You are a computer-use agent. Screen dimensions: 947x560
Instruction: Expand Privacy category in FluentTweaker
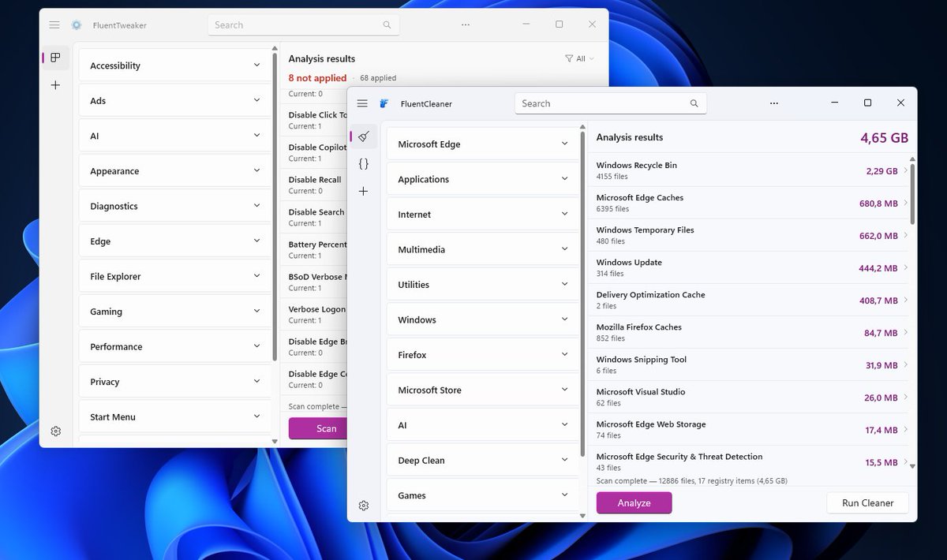coord(174,382)
